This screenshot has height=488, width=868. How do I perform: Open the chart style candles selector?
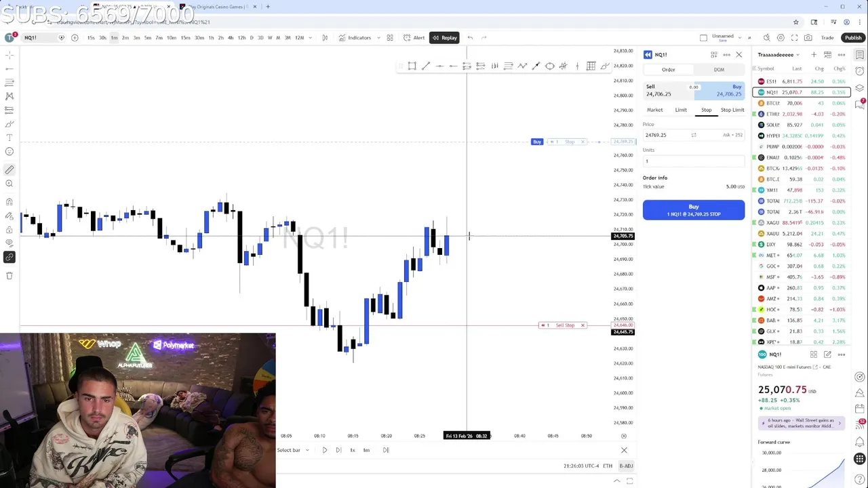point(325,38)
